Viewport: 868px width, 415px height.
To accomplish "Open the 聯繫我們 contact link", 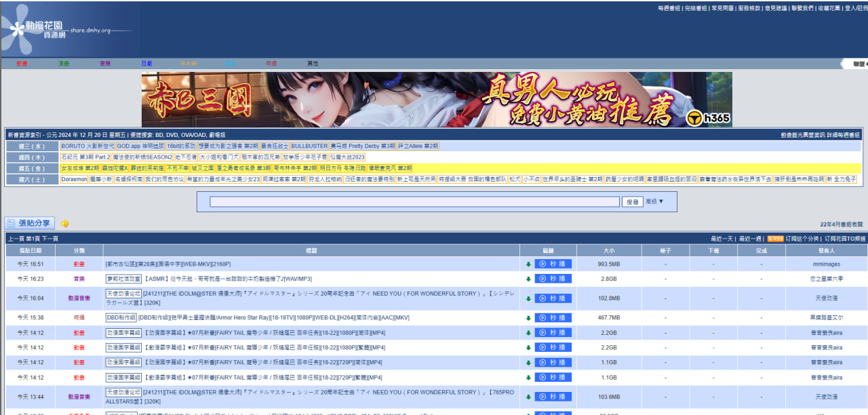I will [802, 8].
